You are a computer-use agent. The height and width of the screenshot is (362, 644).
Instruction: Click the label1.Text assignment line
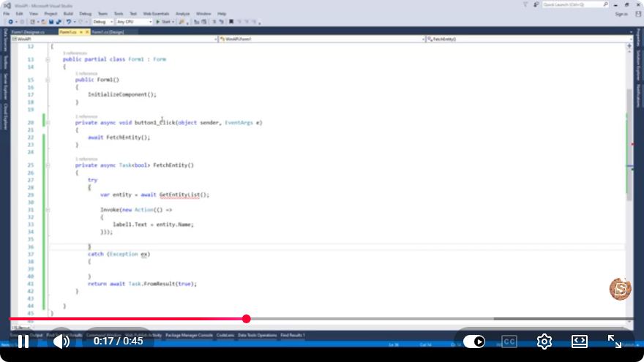pos(153,225)
